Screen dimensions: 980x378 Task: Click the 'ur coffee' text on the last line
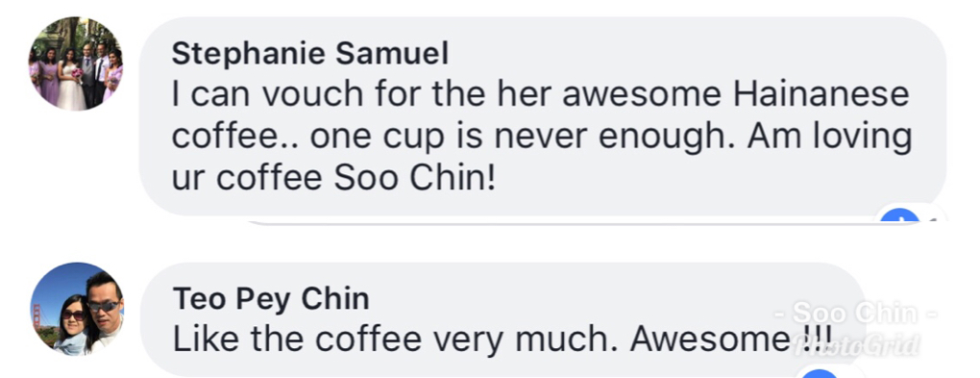click(248, 178)
